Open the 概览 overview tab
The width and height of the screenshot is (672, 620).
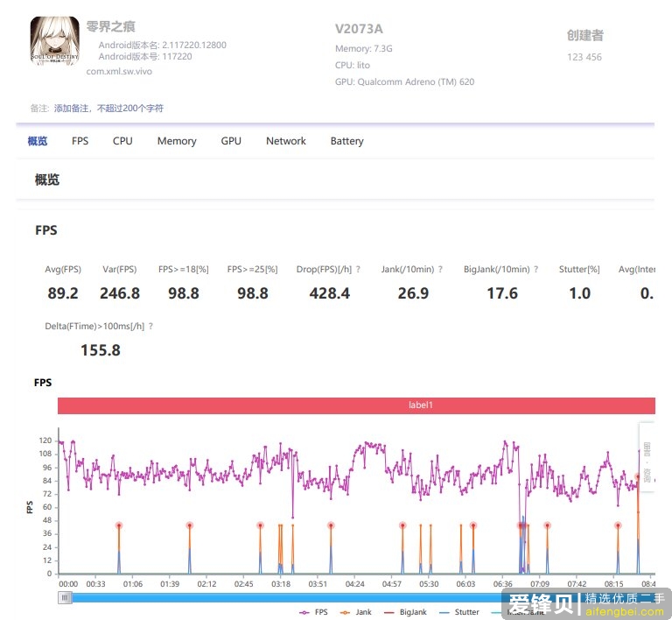coord(38,141)
